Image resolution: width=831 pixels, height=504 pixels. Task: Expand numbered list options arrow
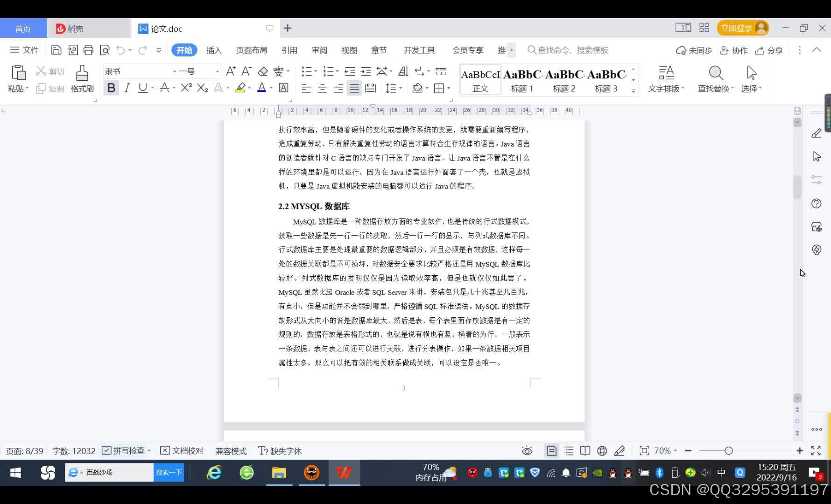337,71
